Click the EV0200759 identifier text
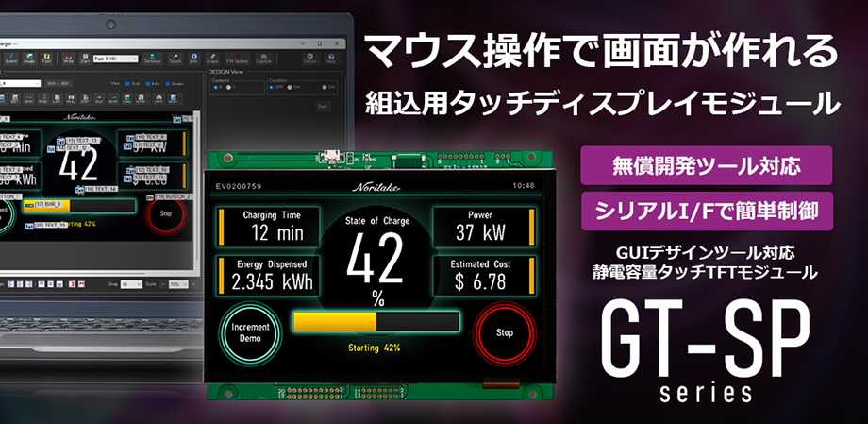 point(238,186)
